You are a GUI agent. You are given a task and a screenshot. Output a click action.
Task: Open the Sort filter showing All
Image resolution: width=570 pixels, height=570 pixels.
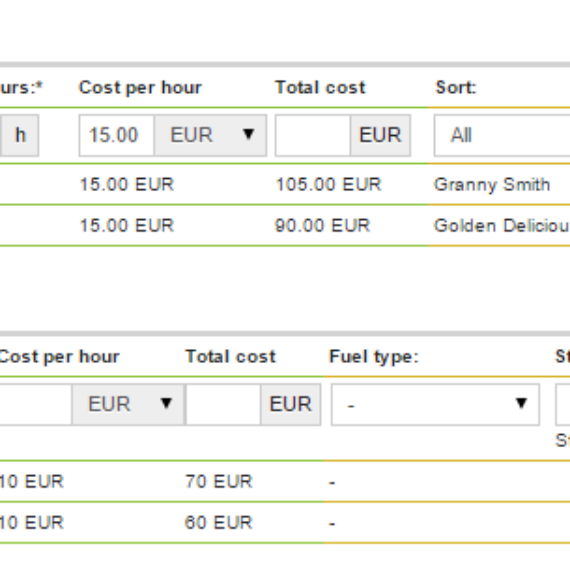[502, 135]
